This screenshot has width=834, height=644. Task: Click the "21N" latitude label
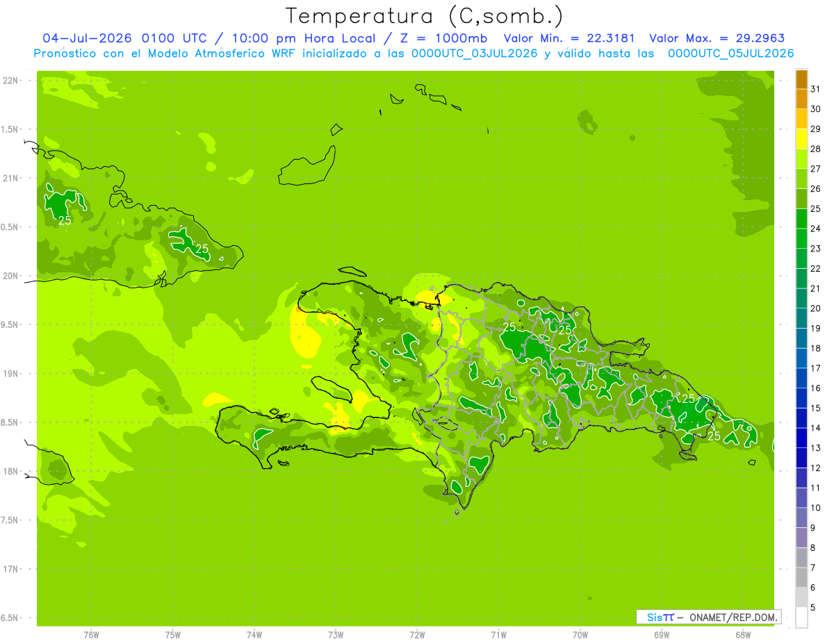(x=10, y=178)
